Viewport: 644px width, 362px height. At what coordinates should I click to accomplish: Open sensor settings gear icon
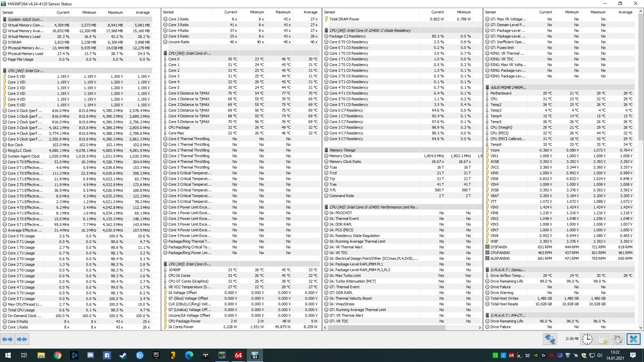(618, 339)
